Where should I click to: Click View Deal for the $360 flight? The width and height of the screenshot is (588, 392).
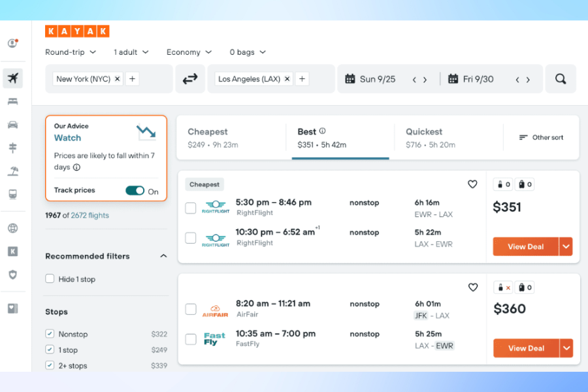[x=526, y=348]
